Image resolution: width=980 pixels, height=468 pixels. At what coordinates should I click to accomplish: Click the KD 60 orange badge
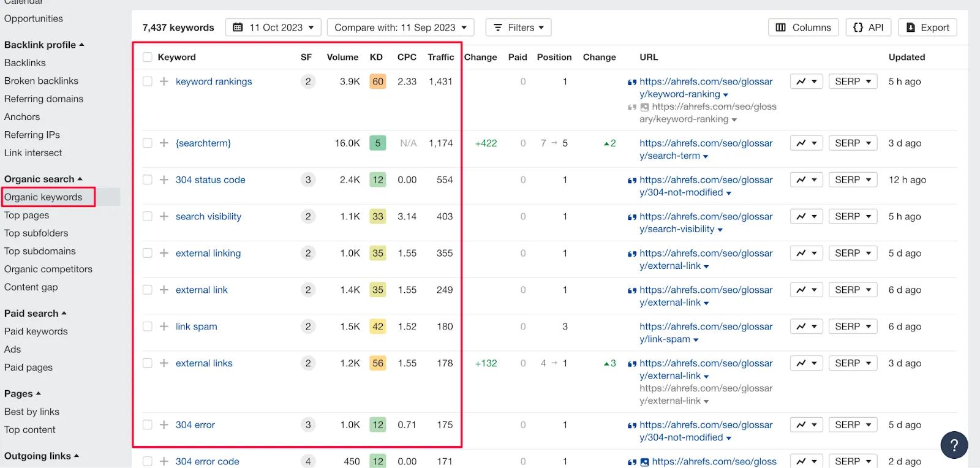tap(378, 81)
